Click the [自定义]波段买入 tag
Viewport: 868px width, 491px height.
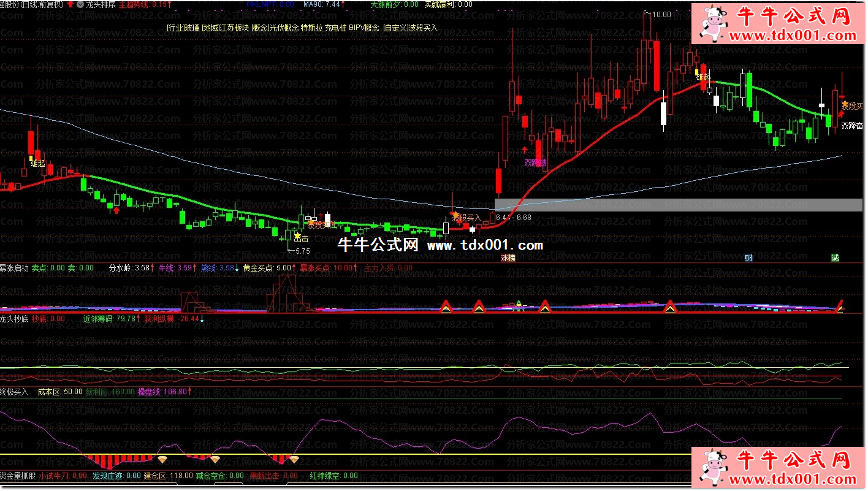click(x=410, y=28)
